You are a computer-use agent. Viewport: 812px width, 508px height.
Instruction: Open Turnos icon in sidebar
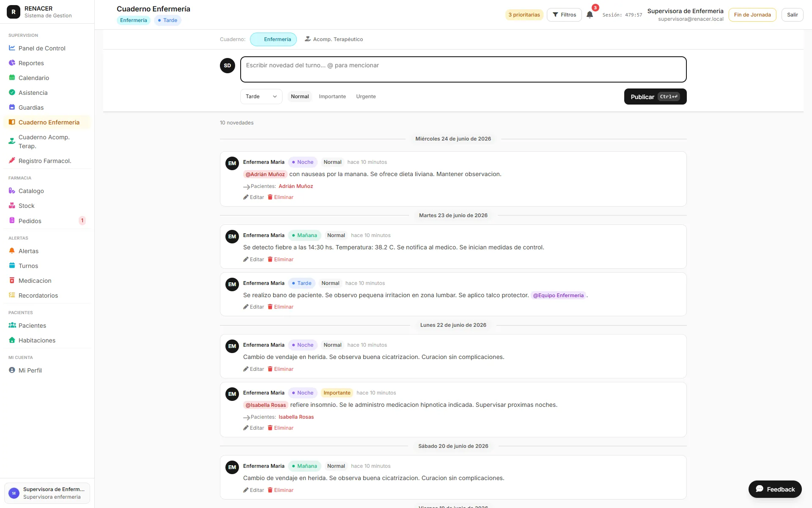pyautogui.click(x=12, y=265)
